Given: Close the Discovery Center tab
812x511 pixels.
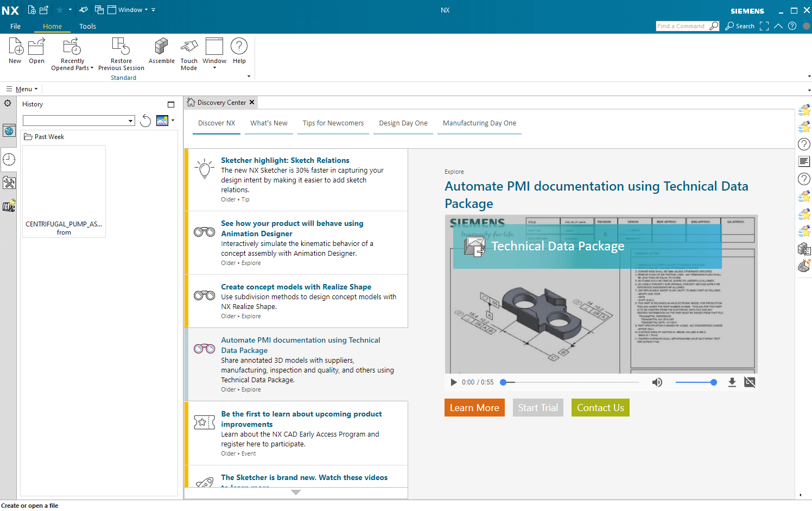Looking at the screenshot, I should point(252,102).
